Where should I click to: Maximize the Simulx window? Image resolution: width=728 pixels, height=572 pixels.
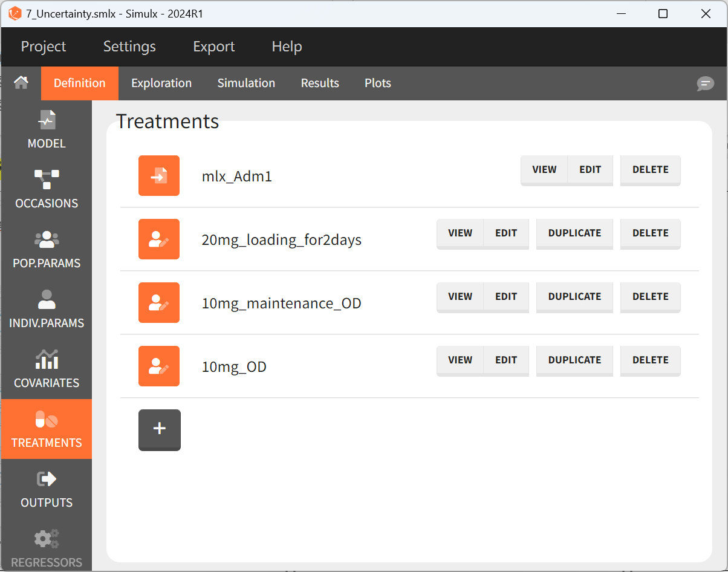coord(663,13)
